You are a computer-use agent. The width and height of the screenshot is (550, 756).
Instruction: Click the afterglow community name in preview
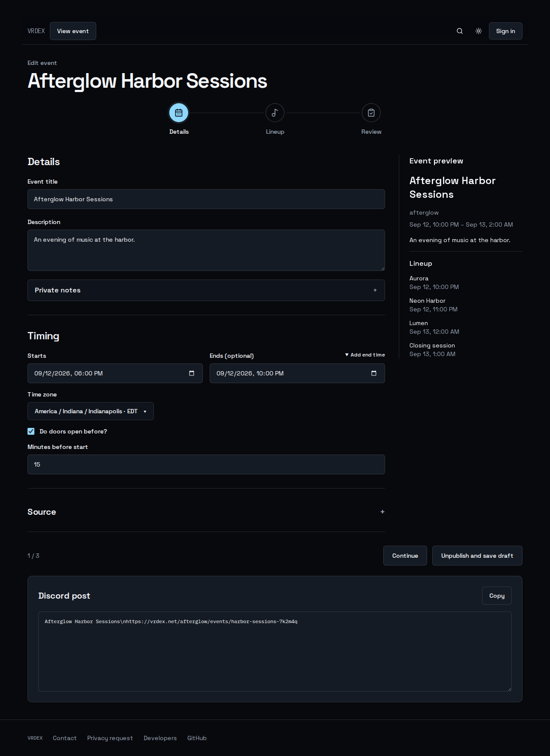click(x=424, y=212)
